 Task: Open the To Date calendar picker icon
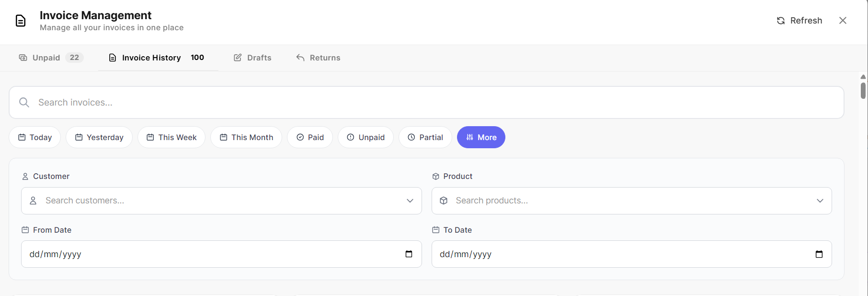point(819,254)
